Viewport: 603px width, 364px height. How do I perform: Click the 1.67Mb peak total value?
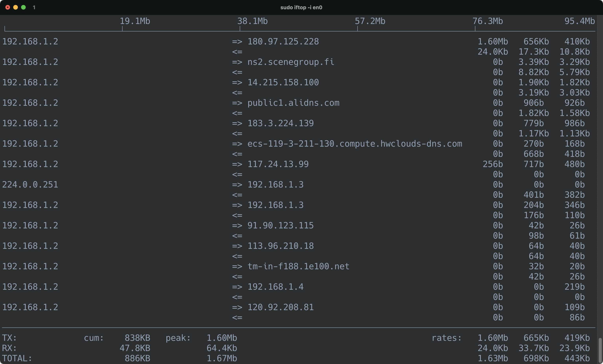pos(222,359)
